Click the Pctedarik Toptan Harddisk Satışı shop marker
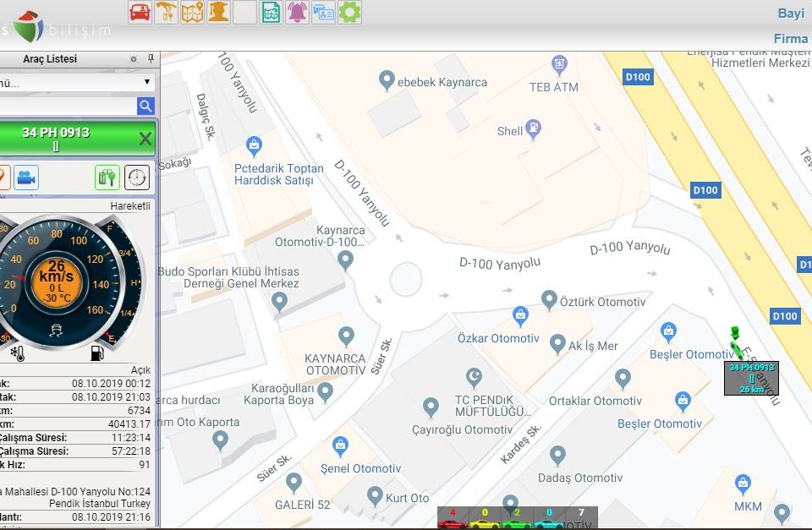This screenshot has width=812, height=530. point(254,147)
